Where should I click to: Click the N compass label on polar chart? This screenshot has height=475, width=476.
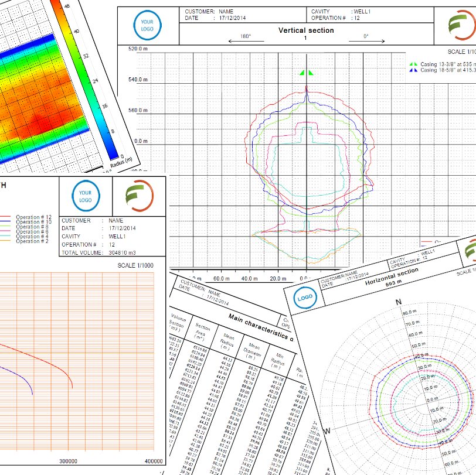click(399, 302)
